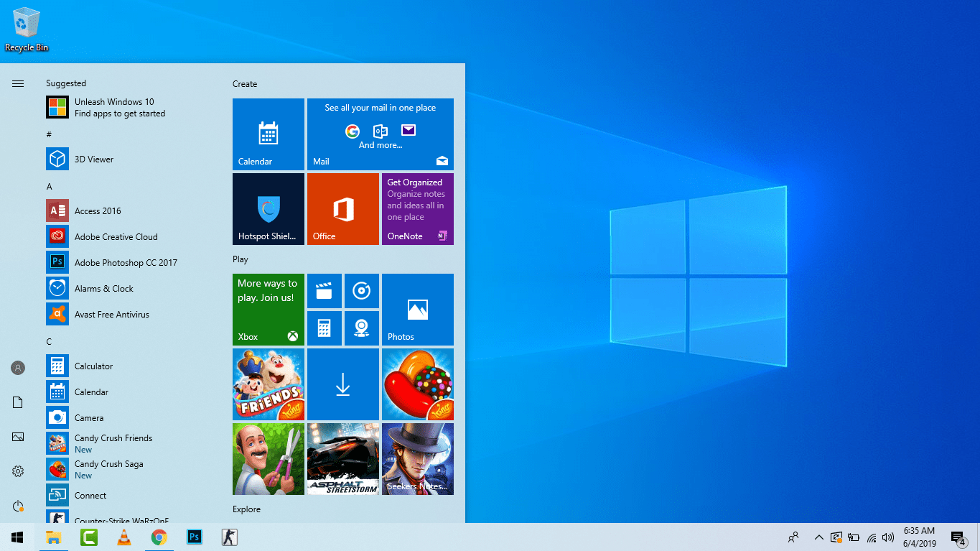The width and height of the screenshot is (980, 551).
Task: Click the Play group heading
Action: (x=241, y=259)
